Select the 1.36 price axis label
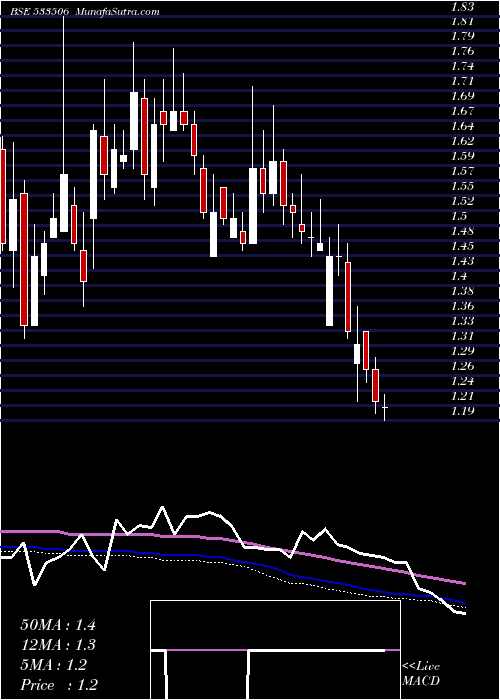This screenshot has width=500, height=700. [462, 306]
